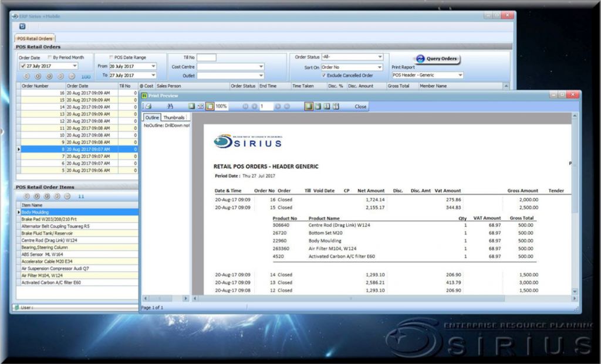Viewport: 601px width, 364px height.
Task: Click last navigator button beside the 100 count
Action: [x=72, y=76]
